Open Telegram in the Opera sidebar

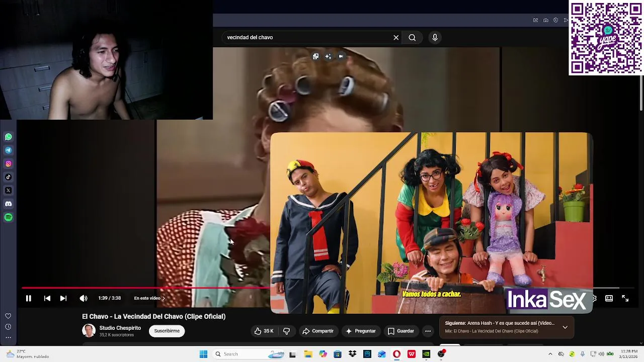(x=8, y=150)
